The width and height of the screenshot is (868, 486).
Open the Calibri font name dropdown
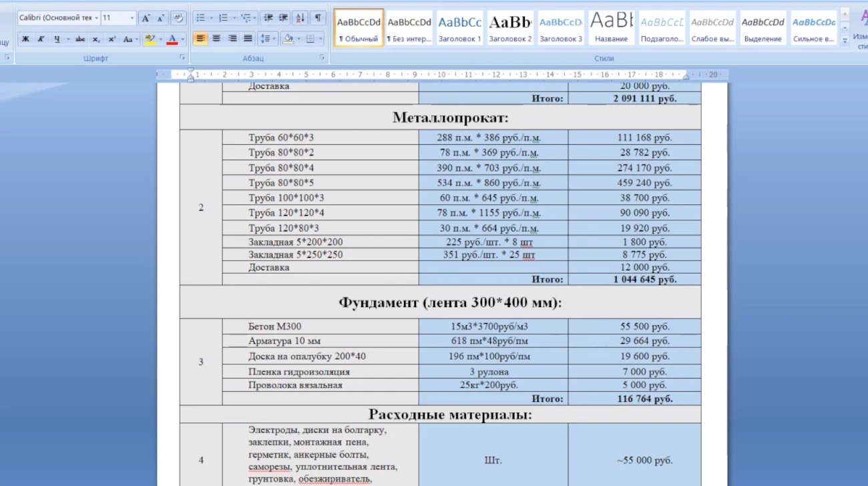[x=97, y=18]
